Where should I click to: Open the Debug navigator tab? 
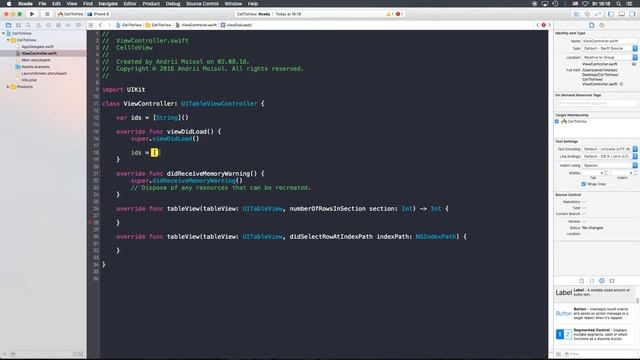tap(58, 25)
